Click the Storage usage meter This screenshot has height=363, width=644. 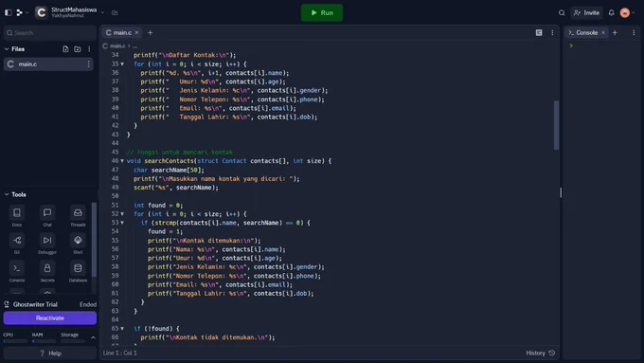(73, 338)
